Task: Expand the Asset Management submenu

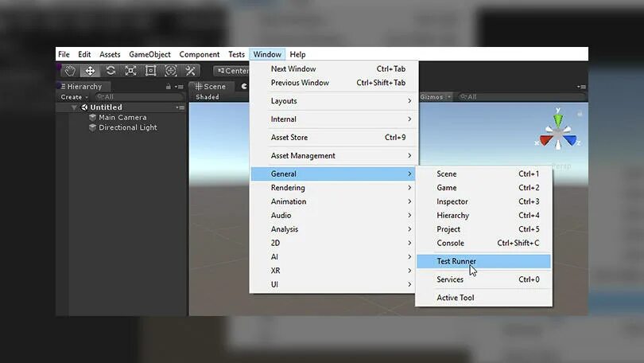Action: [334, 156]
